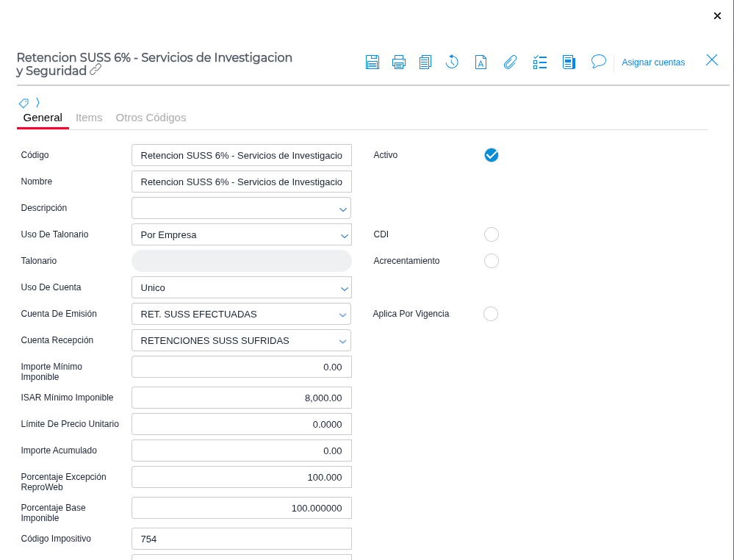Click the copy document icon
734x560 pixels.
(x=425, y=62)
